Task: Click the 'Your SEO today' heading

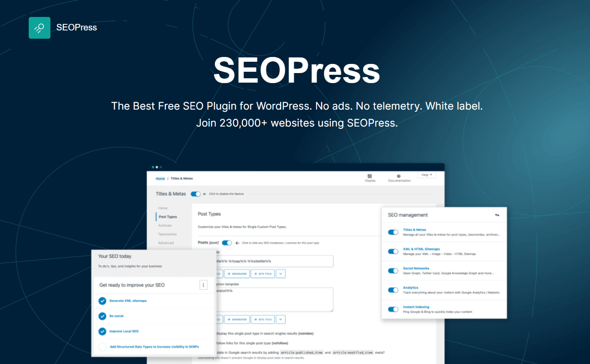Action: 115,256
